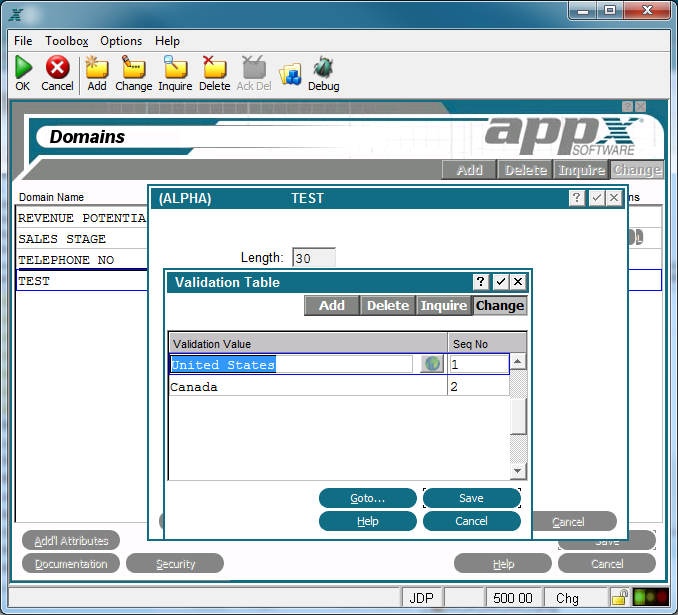This screenshot has height=615, width=678.
Task: Click Help in the Validation Table
Action: click(368, 521)
